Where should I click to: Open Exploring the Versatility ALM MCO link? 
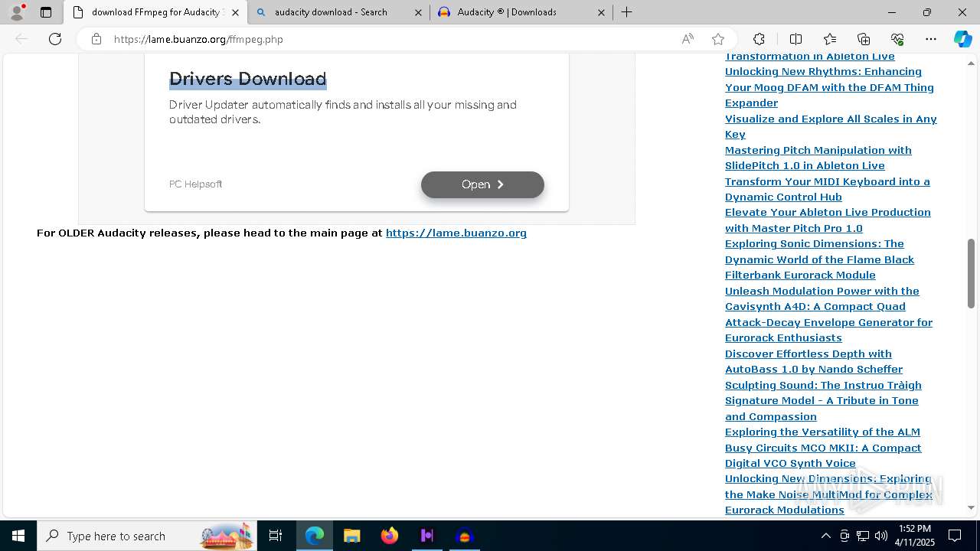[x=823, y=448]
